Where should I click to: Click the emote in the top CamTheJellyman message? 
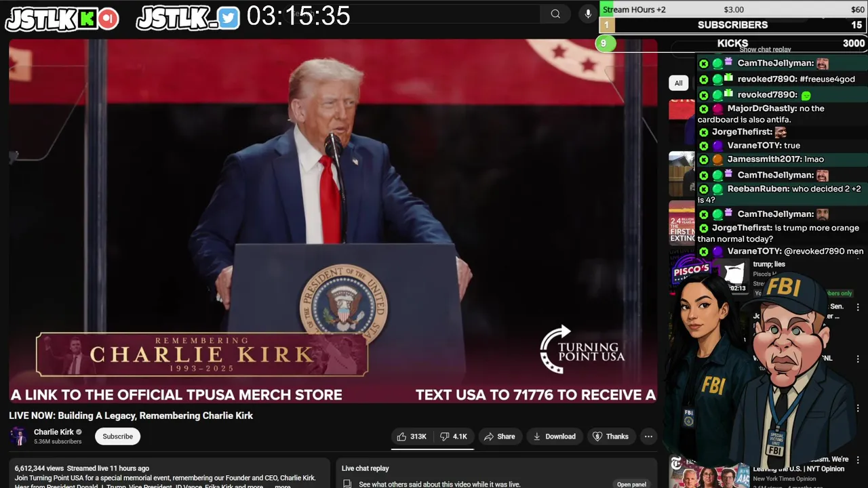pos(823,63)
